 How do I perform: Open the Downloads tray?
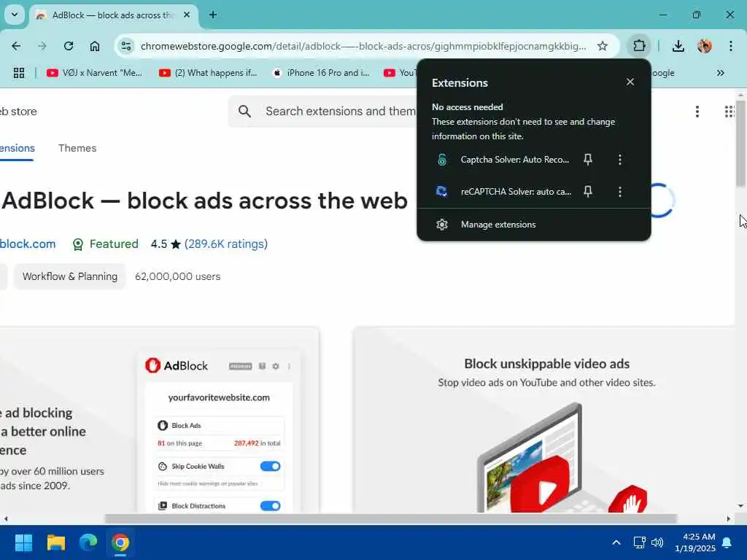[x=678, y=46]
